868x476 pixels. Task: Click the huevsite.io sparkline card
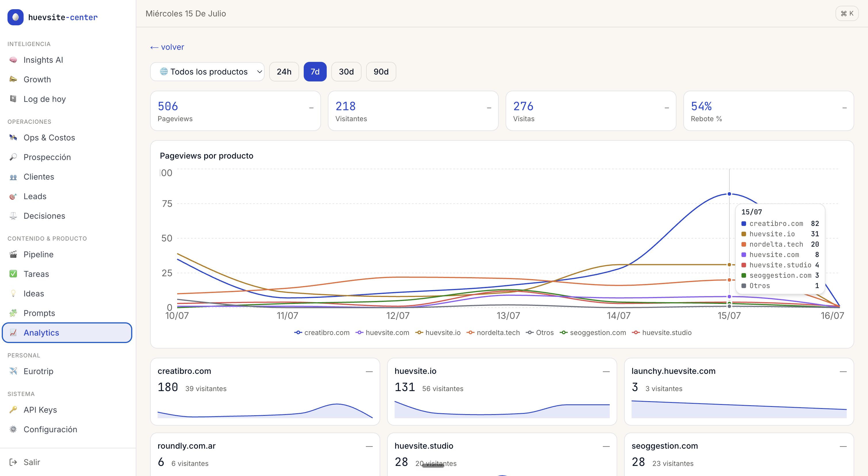click(x=502, y=391)
